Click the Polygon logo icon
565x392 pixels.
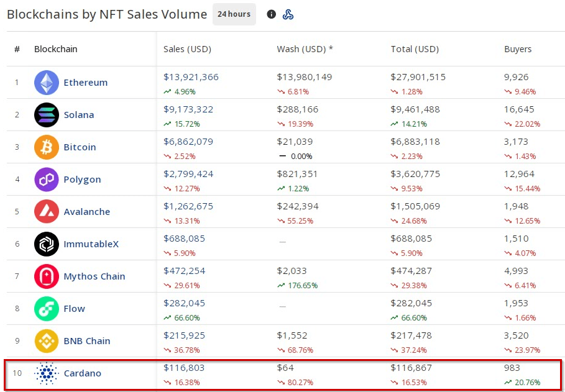[47, 180]
